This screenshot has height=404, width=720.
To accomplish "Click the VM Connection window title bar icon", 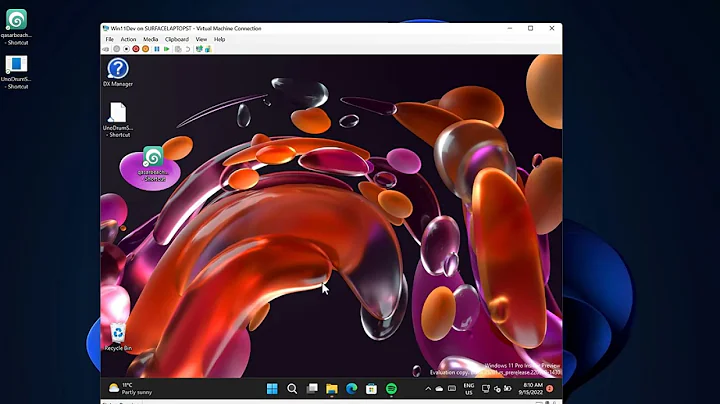I will (106, 28).
